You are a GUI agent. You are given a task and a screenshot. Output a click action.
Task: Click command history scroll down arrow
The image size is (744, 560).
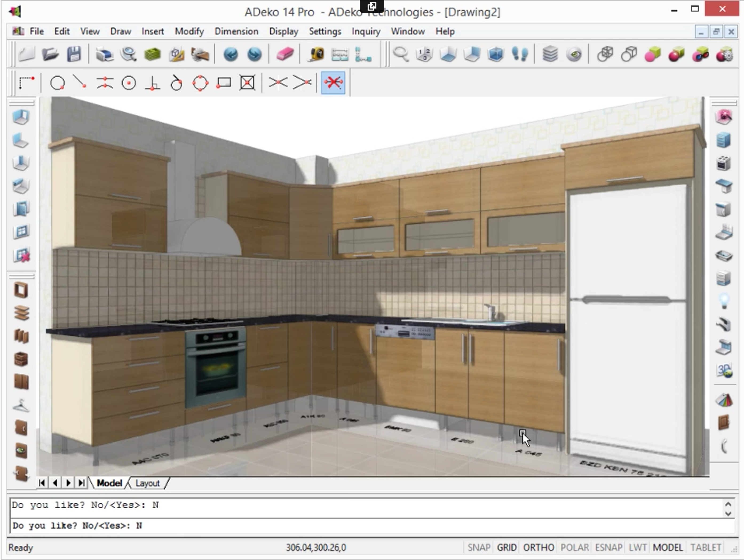pyautogui.click(x=728, y=514)
